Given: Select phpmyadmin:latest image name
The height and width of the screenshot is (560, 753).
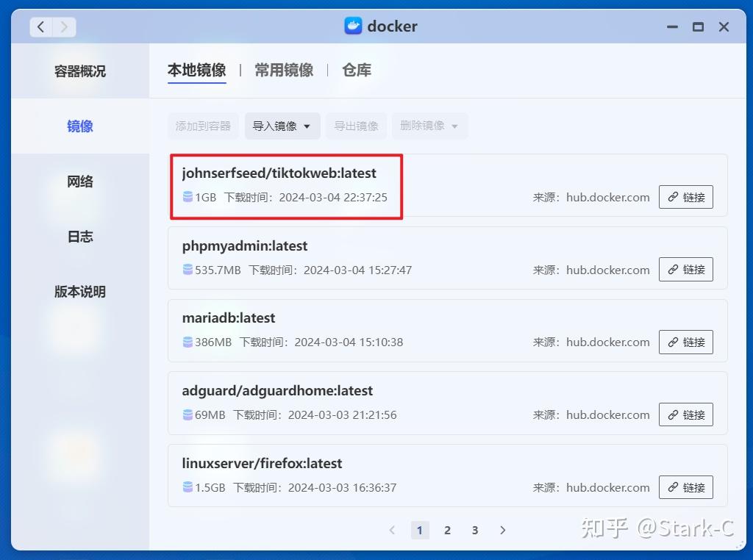Looking at the screenshot, I should coord(244,246).
